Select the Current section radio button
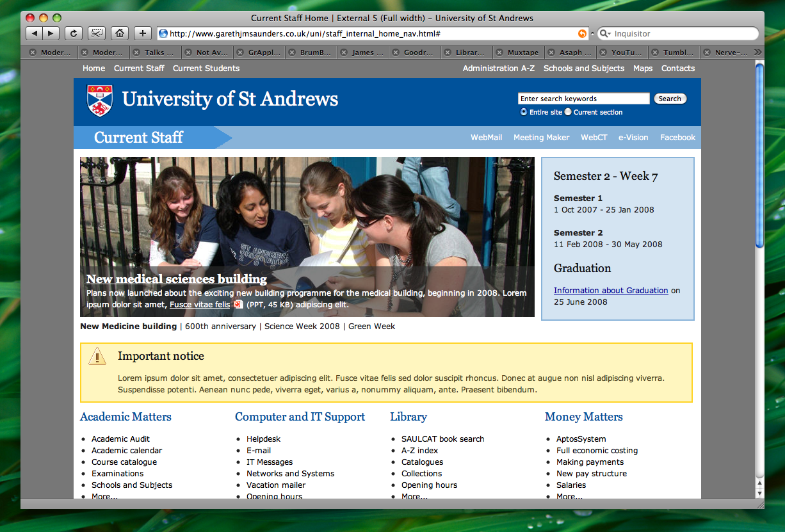 [568, 112]
